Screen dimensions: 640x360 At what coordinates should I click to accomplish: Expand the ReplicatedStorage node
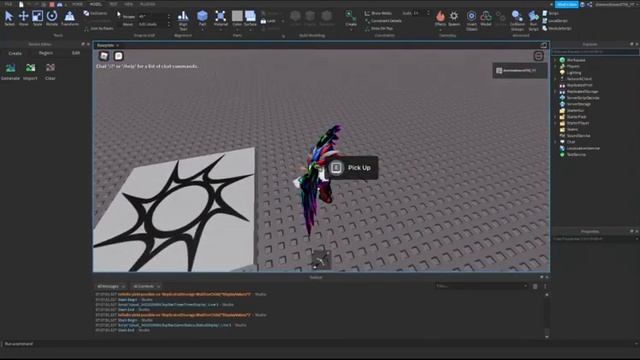(555, 91)
